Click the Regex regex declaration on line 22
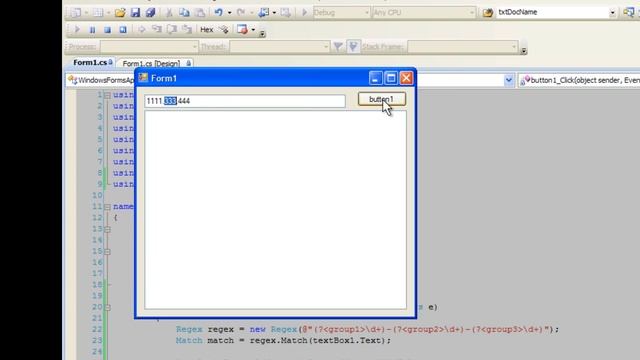 [367, 329]
